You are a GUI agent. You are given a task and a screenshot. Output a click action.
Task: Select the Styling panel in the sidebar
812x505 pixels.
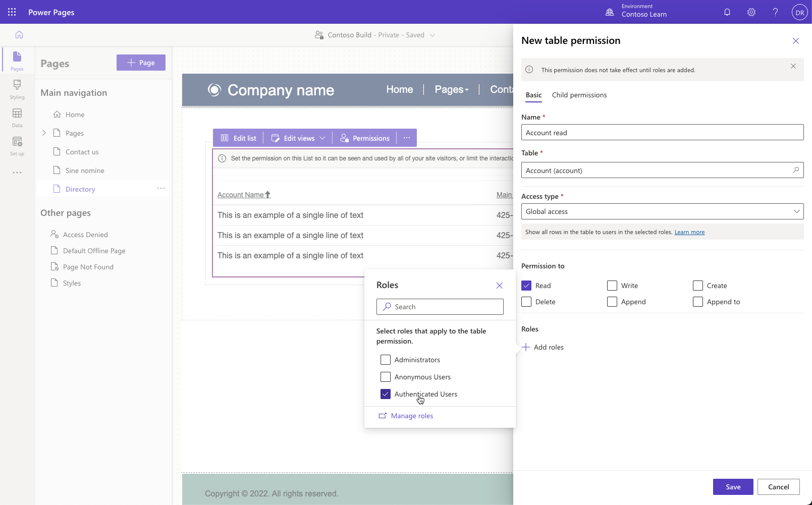(x=17, y=89)
